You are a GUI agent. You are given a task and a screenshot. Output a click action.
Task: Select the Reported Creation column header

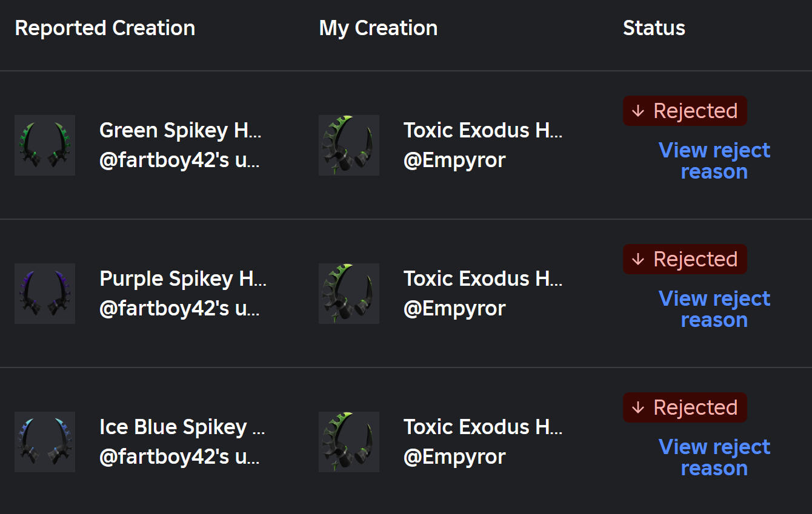click(x=105, y=28)
